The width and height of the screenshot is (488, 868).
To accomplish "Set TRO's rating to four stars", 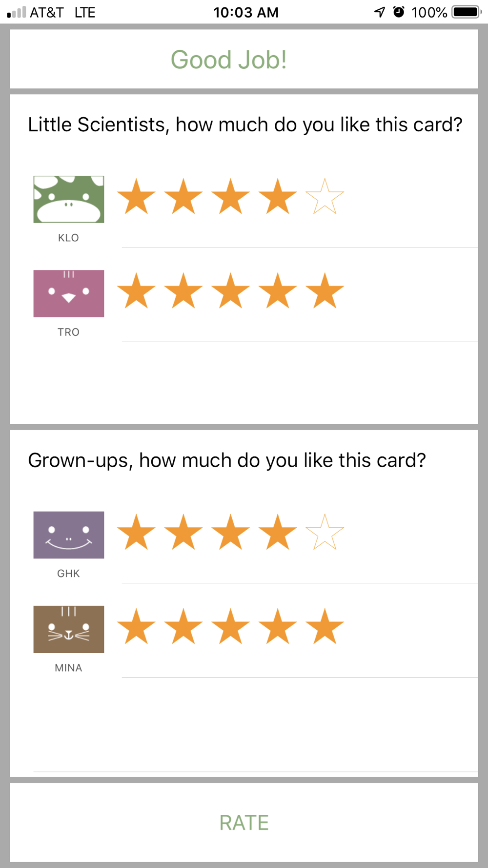I will [278, 291].
